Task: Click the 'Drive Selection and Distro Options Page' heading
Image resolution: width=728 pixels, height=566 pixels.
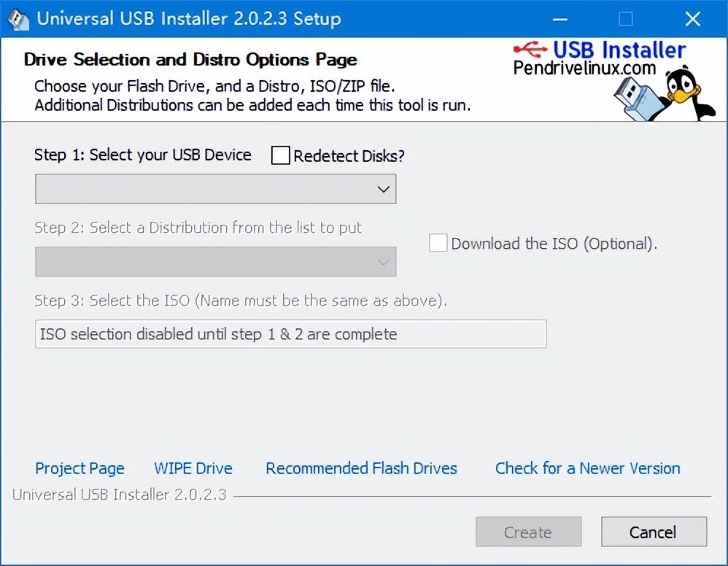Action: (190, 59)
